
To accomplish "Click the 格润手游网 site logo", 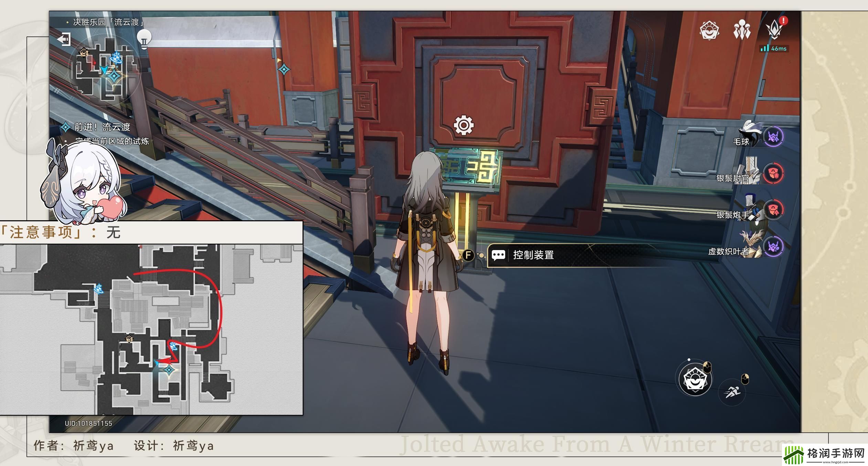I will pyautogui.click(x=825, y=455).
